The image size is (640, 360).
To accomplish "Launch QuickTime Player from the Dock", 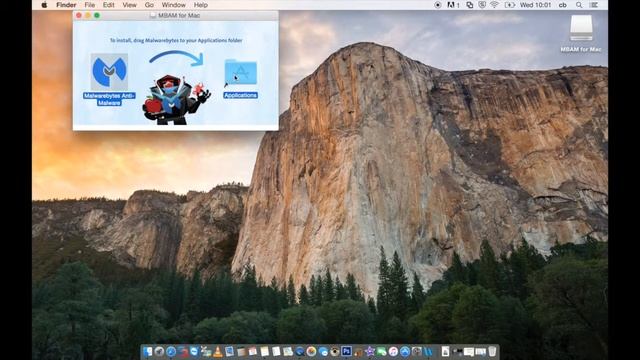I will pyautogui.click(x=300, y=351).
